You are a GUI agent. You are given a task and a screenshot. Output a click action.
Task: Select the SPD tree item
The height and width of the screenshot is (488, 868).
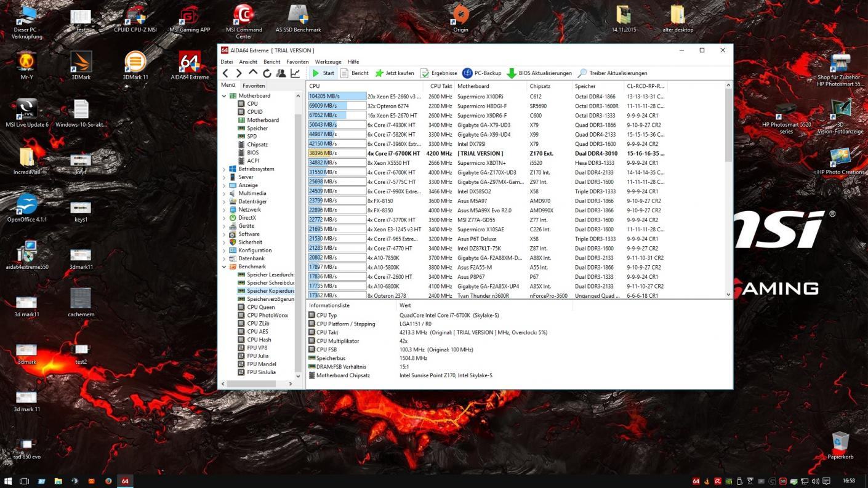tap(252, 137)
